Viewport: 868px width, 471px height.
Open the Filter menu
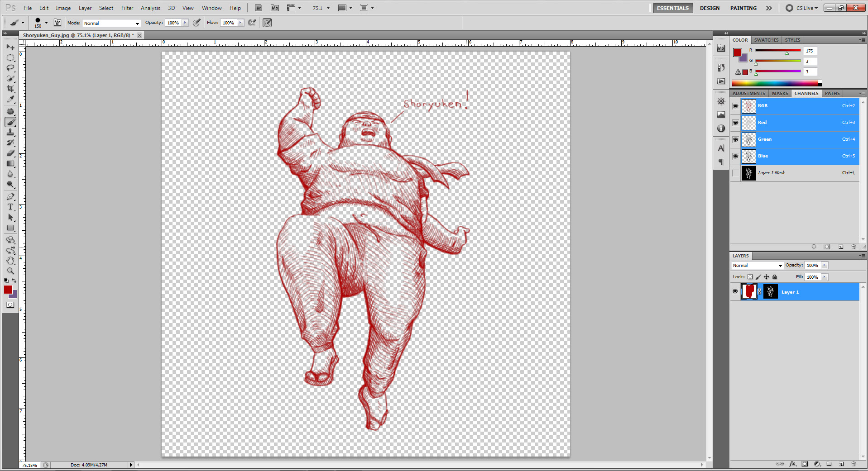pyautogui.click(x=127, y=8)
